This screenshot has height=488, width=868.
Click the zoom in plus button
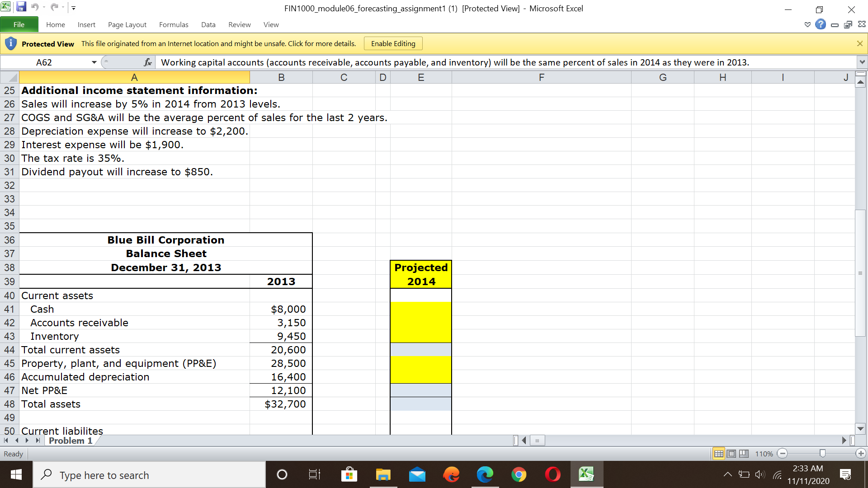[x=861, y=454]
